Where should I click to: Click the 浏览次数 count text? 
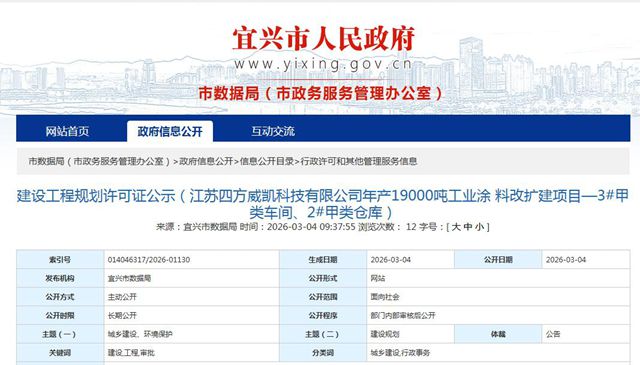[387, 227]
